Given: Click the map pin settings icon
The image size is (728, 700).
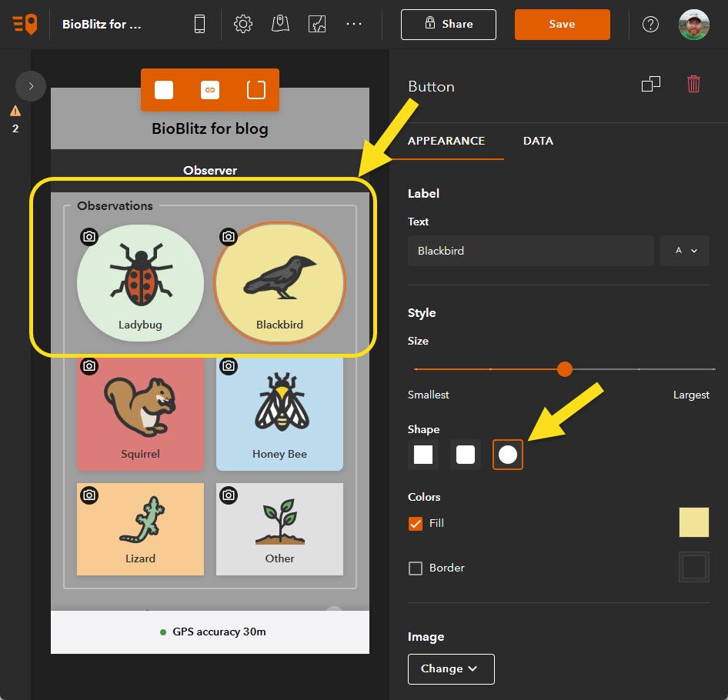Looking at the screenshot, I should pyautogui.click(x=280, y=24).
